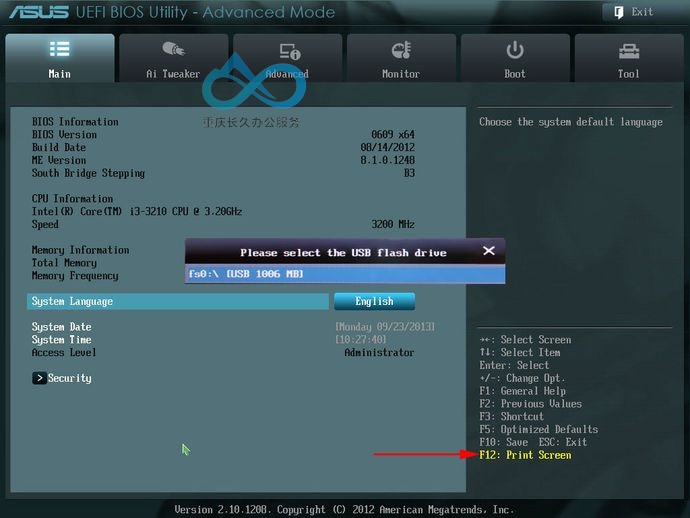Click the 8.1.0.1248 ME version value

tap(388, 160)
